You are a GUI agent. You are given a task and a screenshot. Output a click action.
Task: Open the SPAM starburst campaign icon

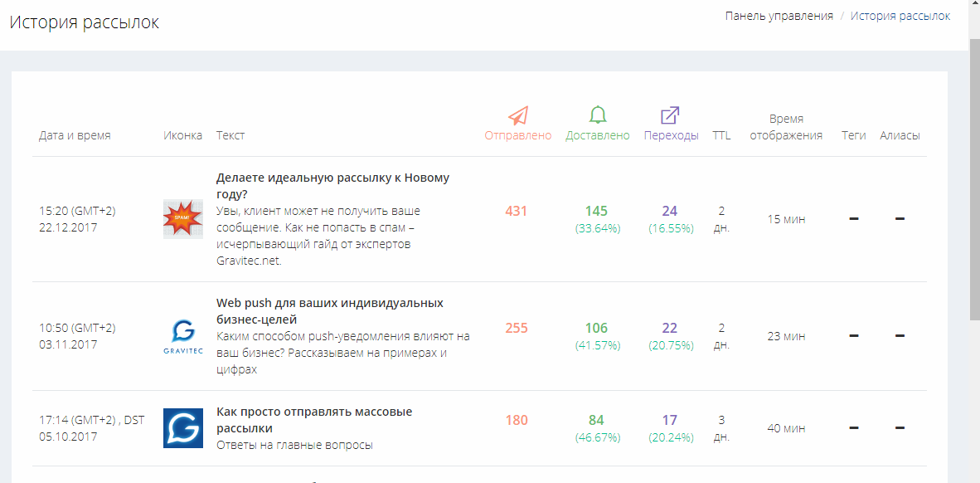tap(183, 219)
